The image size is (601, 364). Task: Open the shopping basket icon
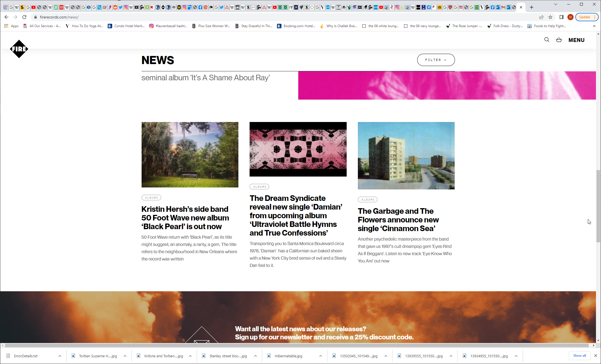click(559, 40)
